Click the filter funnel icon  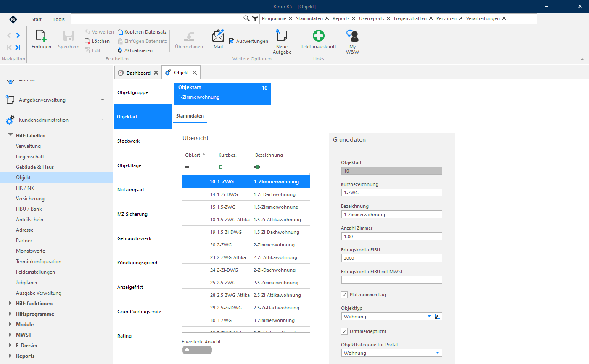click(x=255, y=18)
